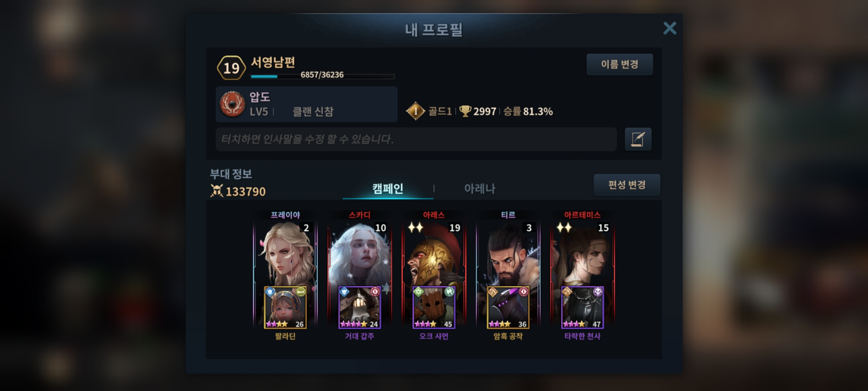Viewport: 868px width, 391px height.
Task: Click the gold tier rank badge icon
Action: (x=416, y=111)
